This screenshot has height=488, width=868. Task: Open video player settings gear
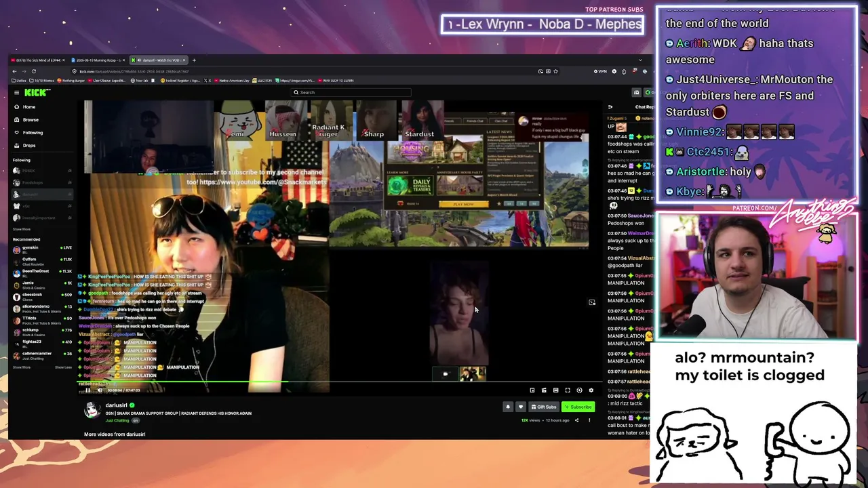click(x=591, y=390)
